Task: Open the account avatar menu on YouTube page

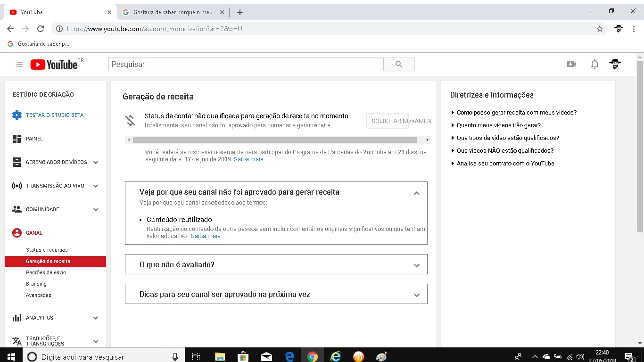Action: coord(615,64)
